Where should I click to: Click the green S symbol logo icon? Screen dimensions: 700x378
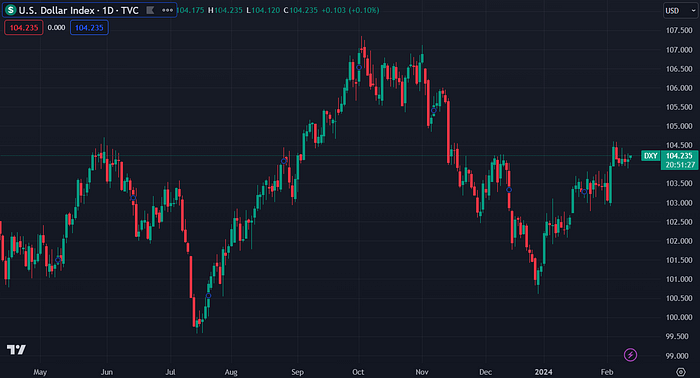tap(10, 10)
